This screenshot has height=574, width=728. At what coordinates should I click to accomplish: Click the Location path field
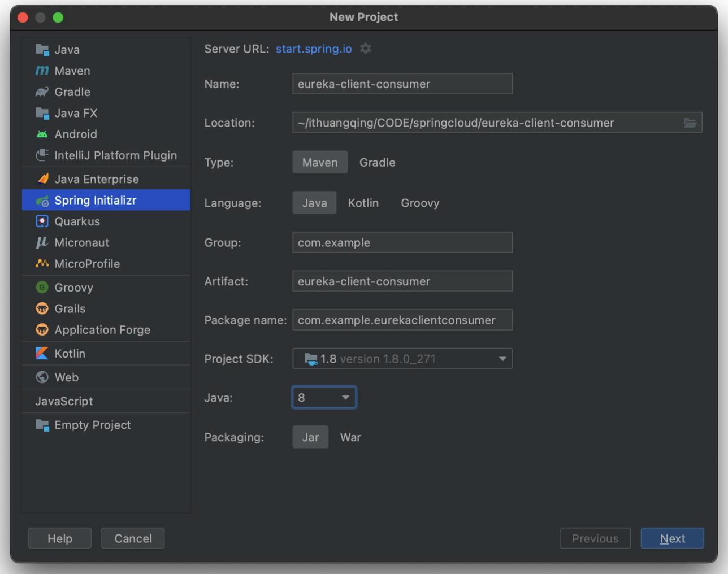[x=497, y=123]
